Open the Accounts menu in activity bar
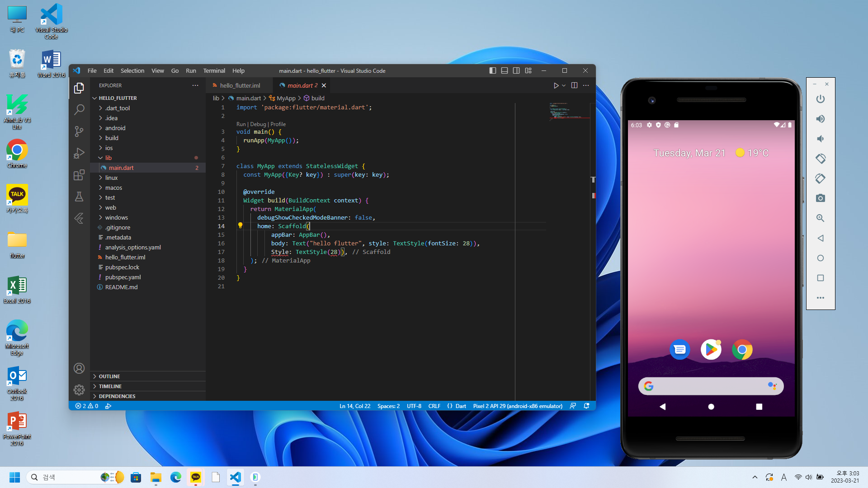Screen dimensions: 868x488 79,368
